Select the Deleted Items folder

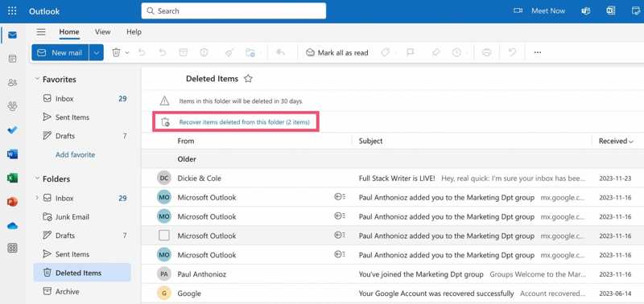[x=82, y=273]
